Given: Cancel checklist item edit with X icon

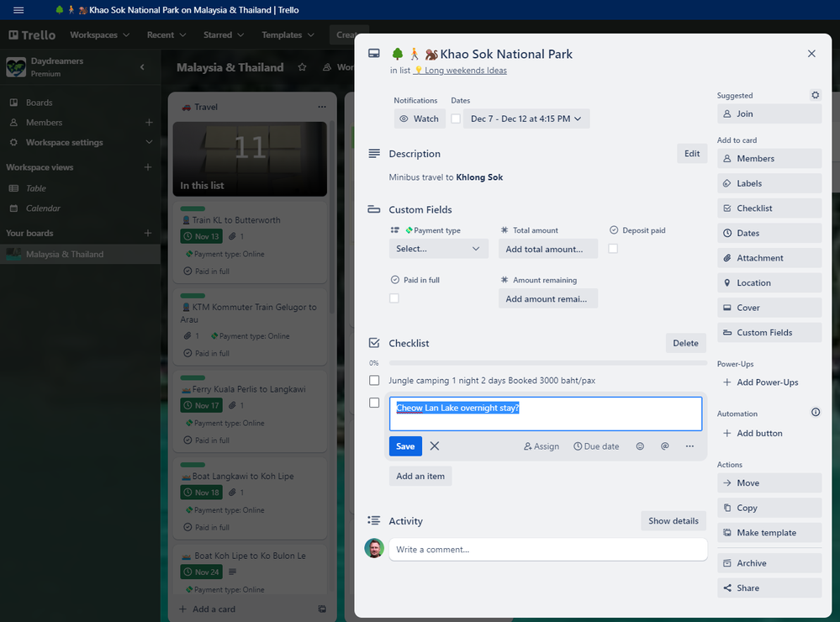Looking at the screenshot, I should (435, 446).
